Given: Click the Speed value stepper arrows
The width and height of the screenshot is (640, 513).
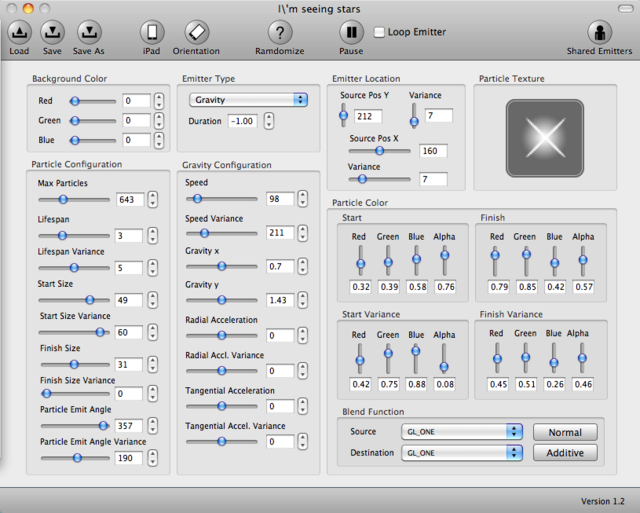Looking at the screenshot, I should point(302,199).
